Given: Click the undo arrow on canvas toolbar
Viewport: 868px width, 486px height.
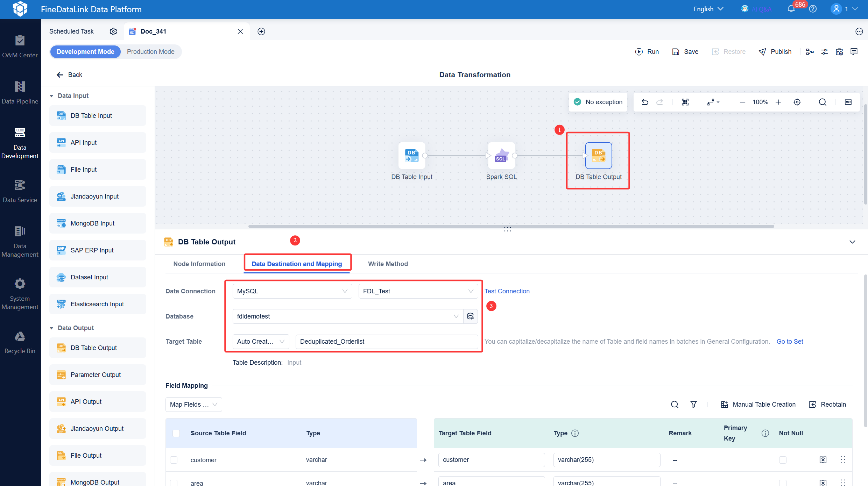Looking at the screenshot, I should pos(645,102).
